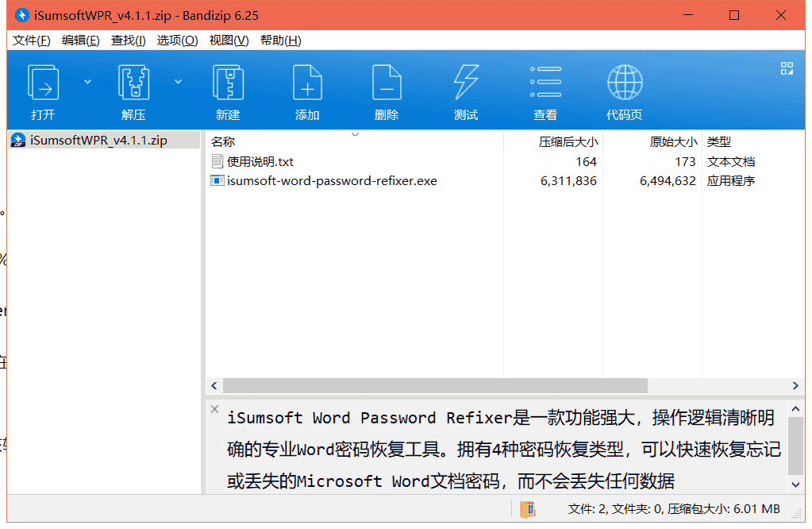Expand the Extract (解压) dropdown arrow
Screen dimensions: 812x529
(x=178, y=81)
